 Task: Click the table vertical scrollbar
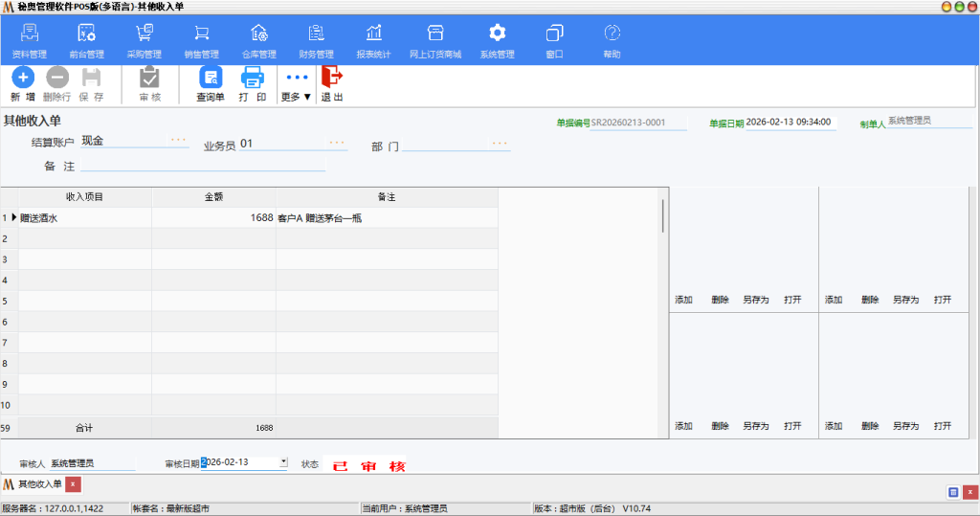coord(662,216)
